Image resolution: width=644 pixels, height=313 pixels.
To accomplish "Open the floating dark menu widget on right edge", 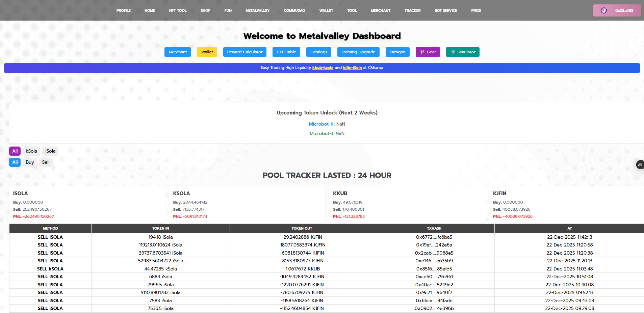I will [640, 165].
